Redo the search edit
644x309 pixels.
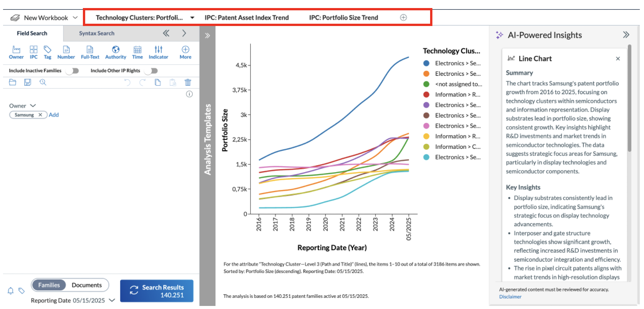[142, 82]
